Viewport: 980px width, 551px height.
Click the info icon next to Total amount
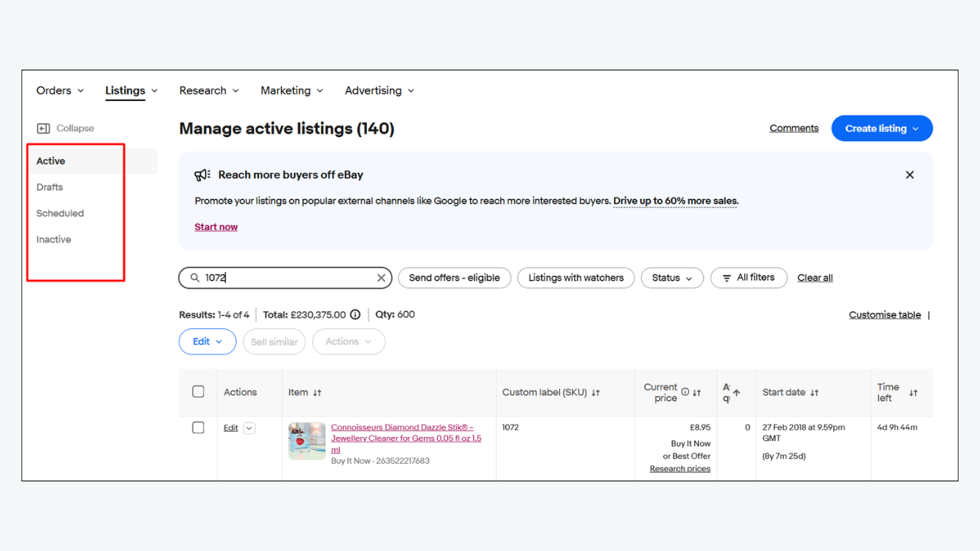pos(355,315)
